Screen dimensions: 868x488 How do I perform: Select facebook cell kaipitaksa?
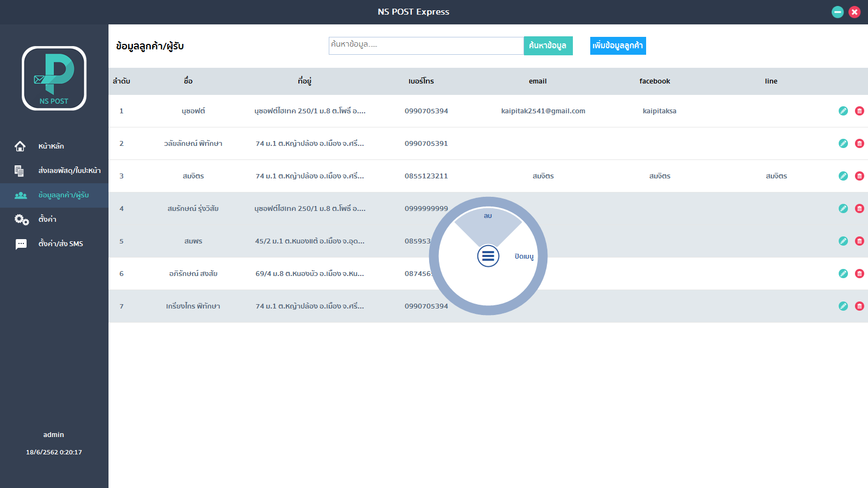660,111
